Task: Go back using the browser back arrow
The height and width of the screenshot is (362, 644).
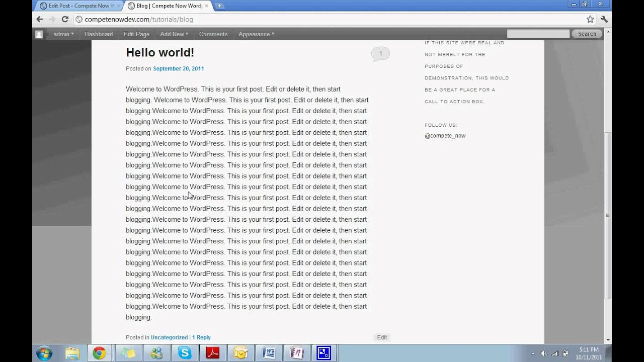Action: point(40,19)
